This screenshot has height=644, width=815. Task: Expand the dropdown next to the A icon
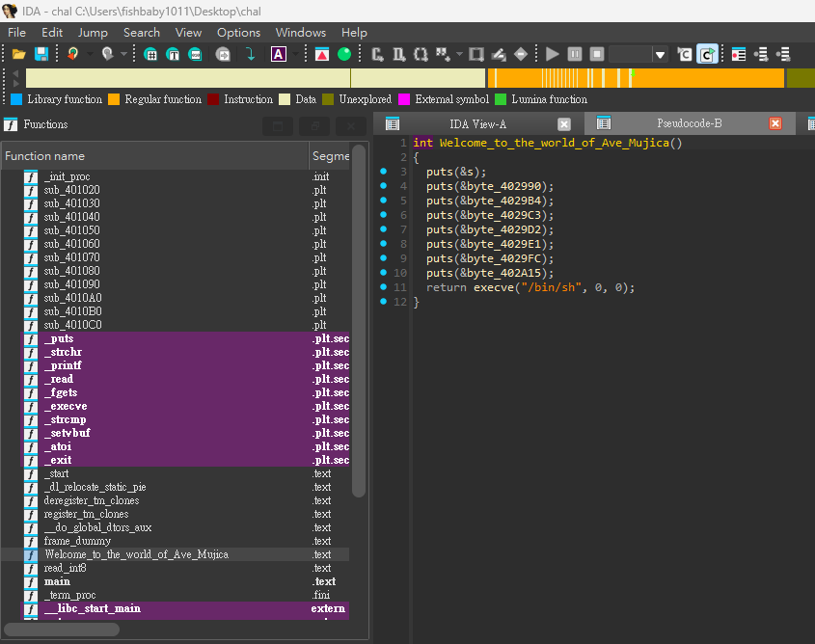[x=295, y=54]
